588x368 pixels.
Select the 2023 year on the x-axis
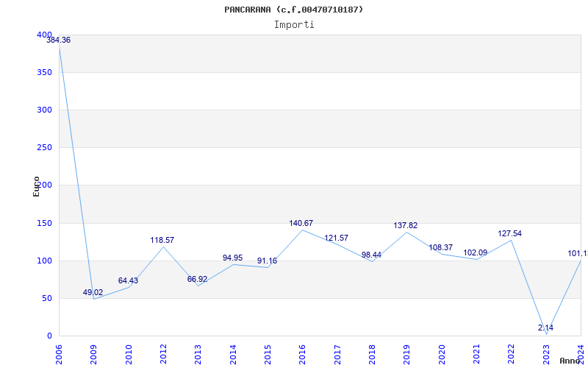546,353
